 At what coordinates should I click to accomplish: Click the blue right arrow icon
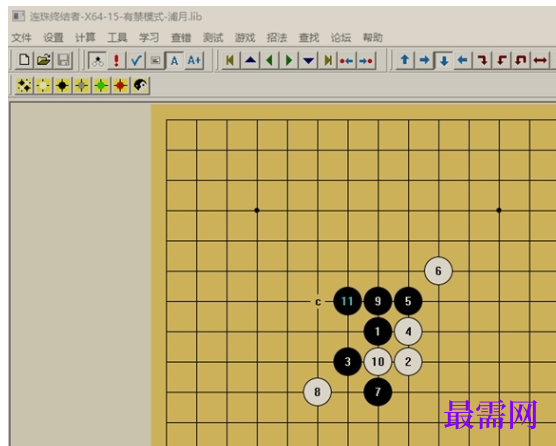424,60
